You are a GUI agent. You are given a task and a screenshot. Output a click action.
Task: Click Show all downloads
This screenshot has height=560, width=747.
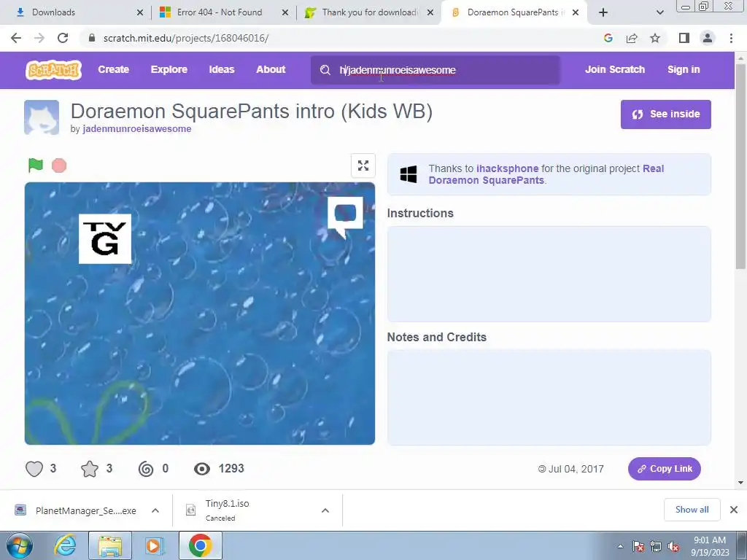click(x=692, y=510)
